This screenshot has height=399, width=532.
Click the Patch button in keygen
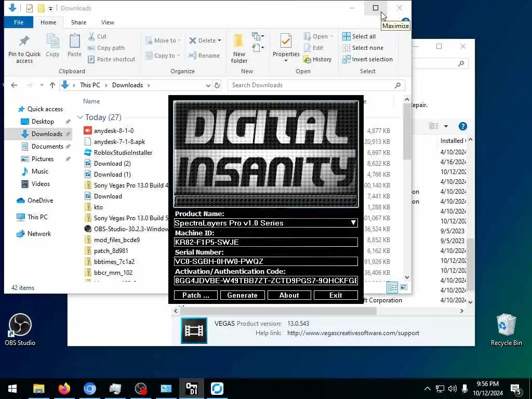(196, 295)
